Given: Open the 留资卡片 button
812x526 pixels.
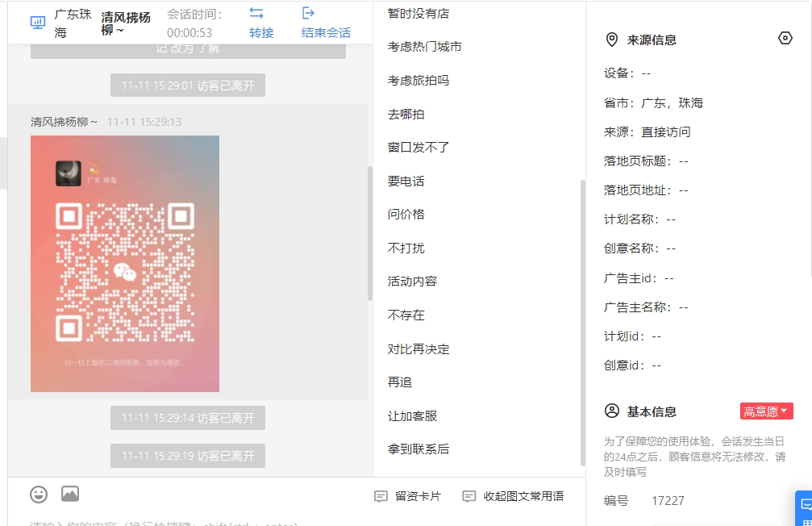Looking at the screenshot, I should coord(407,496).
